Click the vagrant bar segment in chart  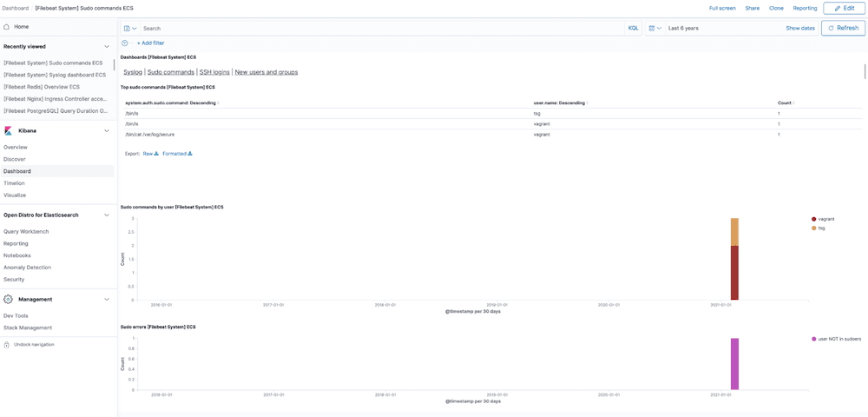click(x=734, y=273)
